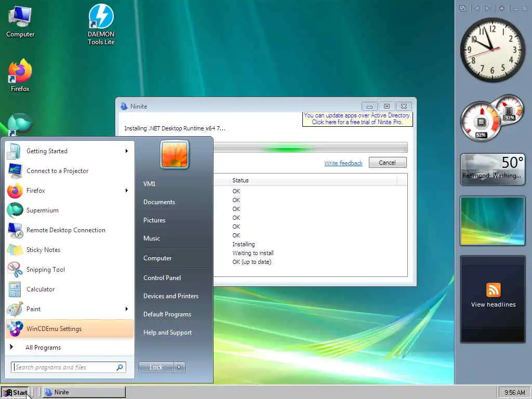Image resolution: width=532 pixels, height=399 pixels.
Task: Select the 'OK (up to date)' status row
Action: [252, 262]
